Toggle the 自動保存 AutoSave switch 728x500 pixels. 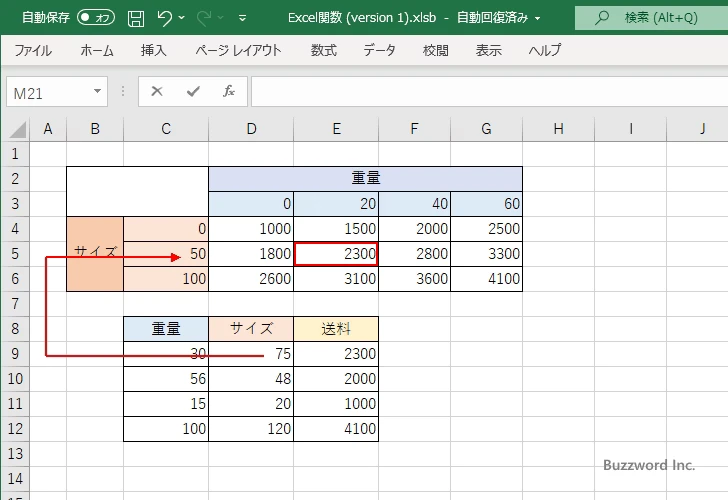[x=96, y=18]
